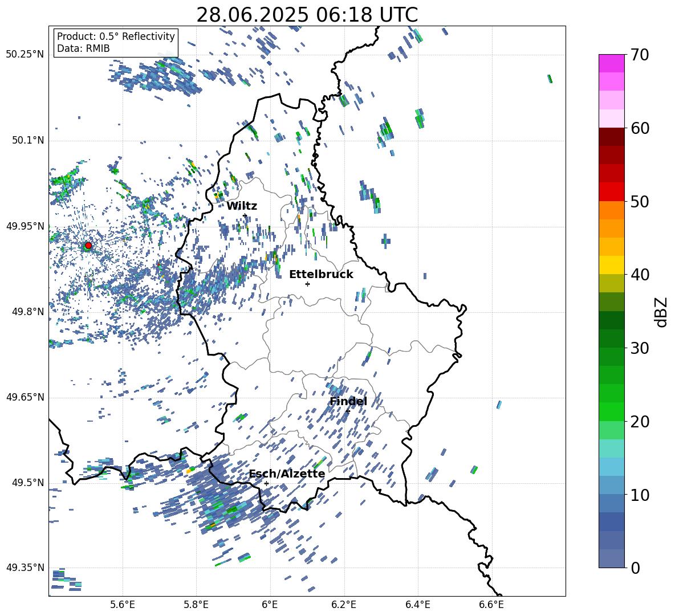The height and width of the screenshot is (616, 675).
Task: Click the colorbar tick label 20
Action: (639, 422)
